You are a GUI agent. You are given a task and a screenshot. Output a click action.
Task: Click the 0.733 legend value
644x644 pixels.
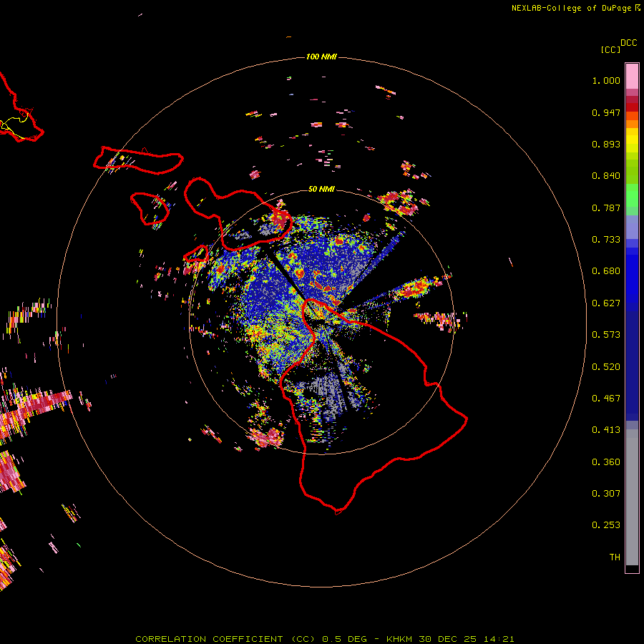tap(606, 240)
